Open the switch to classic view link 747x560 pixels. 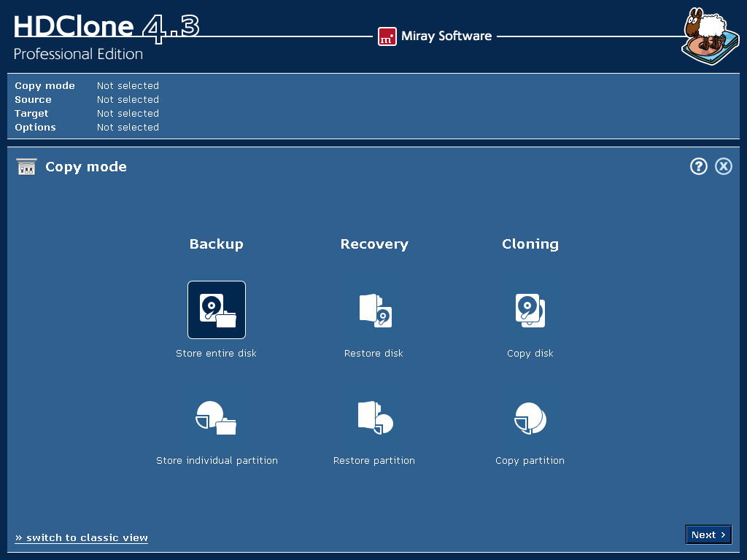[82, 537]
